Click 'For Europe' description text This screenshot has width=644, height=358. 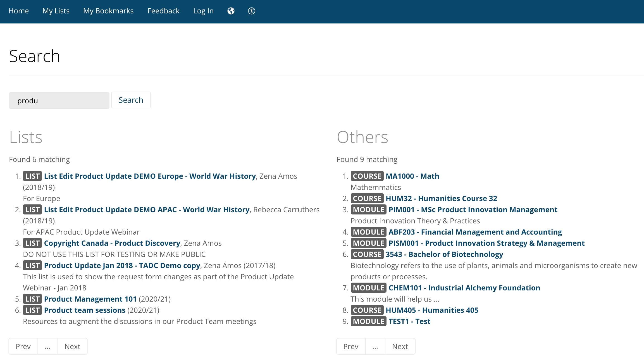pyautogui.click(x=42, y=199)
